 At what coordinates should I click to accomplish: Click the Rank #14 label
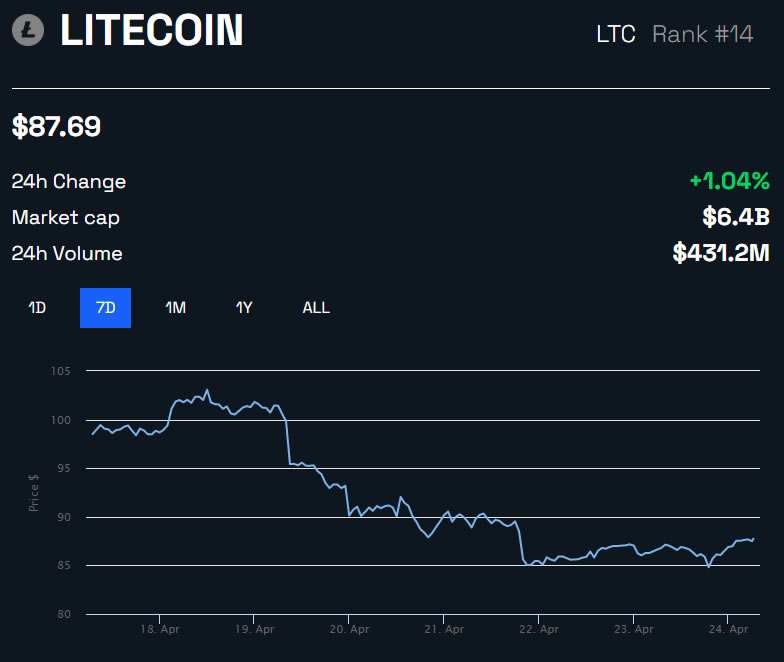coord(702,34)
